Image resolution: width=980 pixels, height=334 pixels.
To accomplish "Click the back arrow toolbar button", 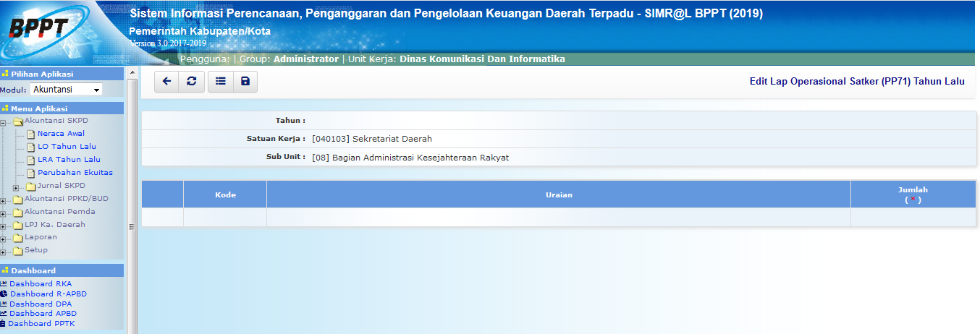I will click(166, 82).
